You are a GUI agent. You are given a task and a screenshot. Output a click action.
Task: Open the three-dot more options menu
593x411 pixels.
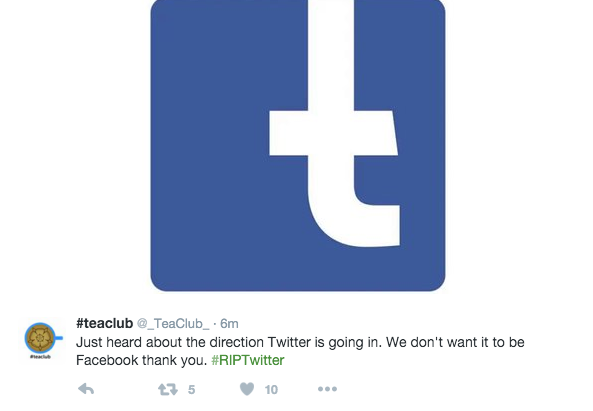327,389
